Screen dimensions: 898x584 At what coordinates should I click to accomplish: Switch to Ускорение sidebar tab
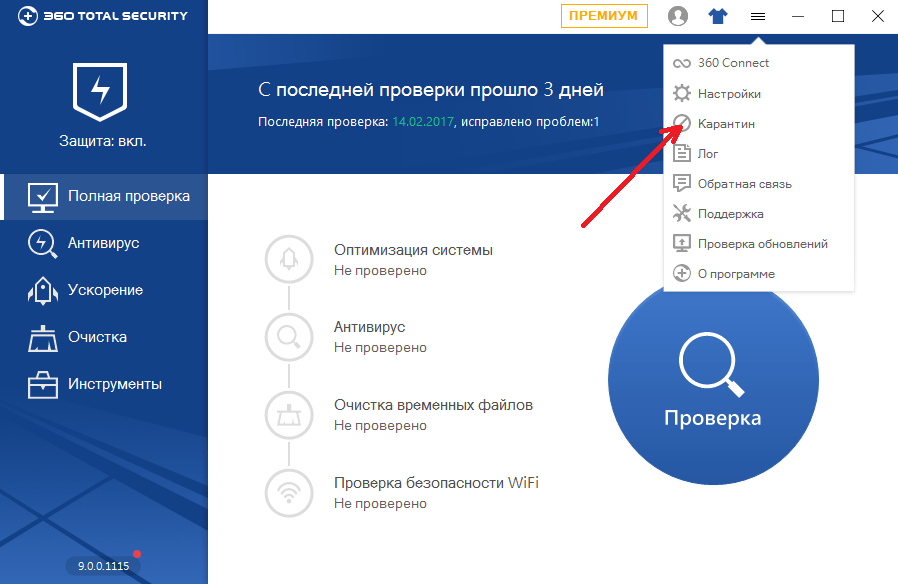point(104,290)
